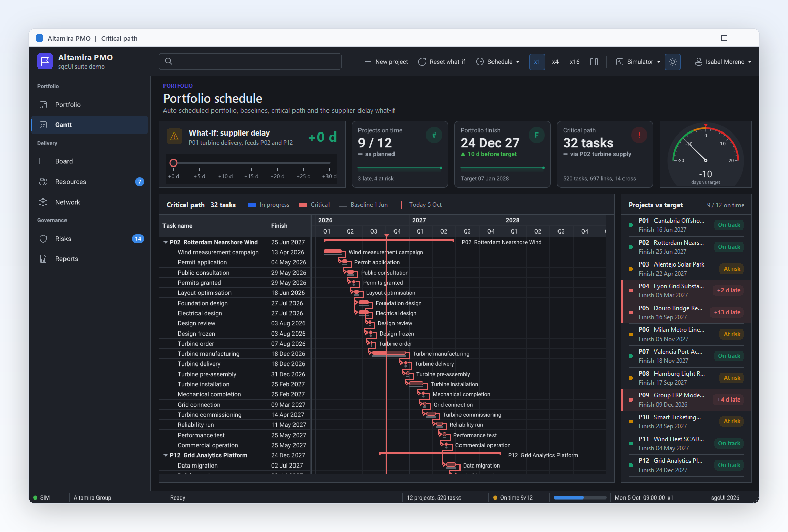Open the Schedule dropdown menu
The image size is (788, 532).
(498, 62)
